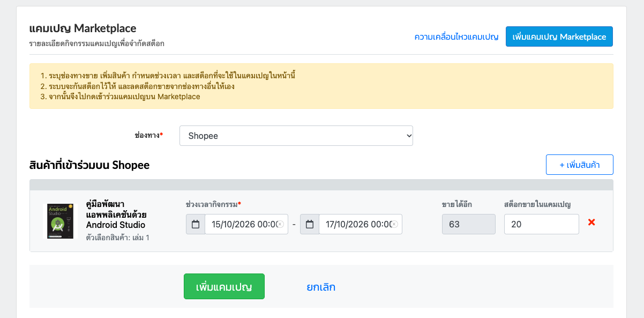Click the + เพิ่มสินค้า button
Image resolution: width=644 pixels, height=318 pixels.
tap(580, 165)
